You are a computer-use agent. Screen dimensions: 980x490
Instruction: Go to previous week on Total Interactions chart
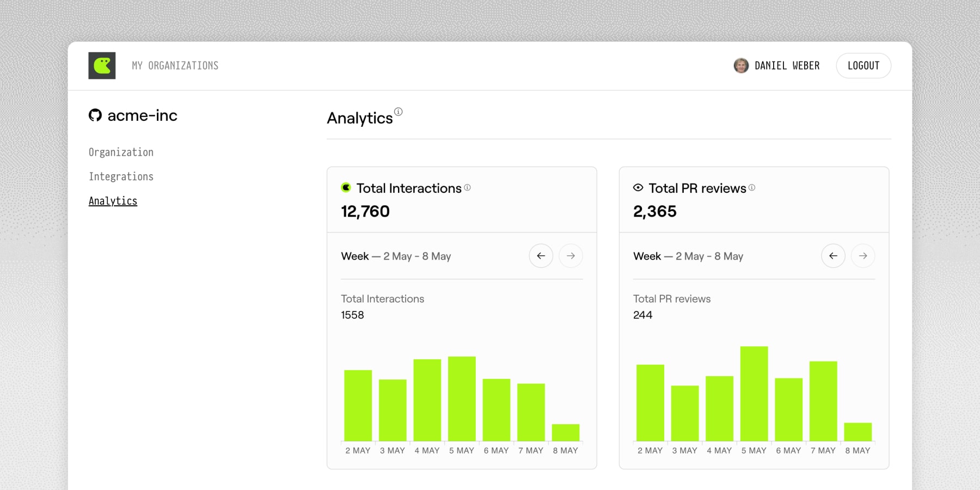click(541, 255)
